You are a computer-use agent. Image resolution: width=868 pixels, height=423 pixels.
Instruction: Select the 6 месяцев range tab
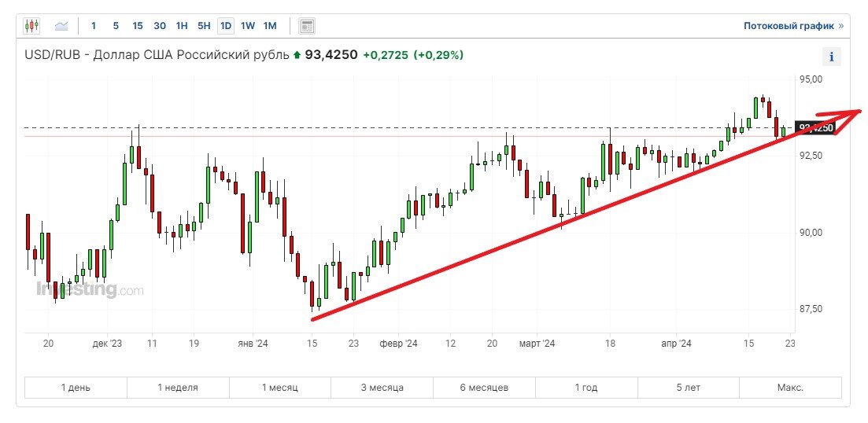pos(485,388)
